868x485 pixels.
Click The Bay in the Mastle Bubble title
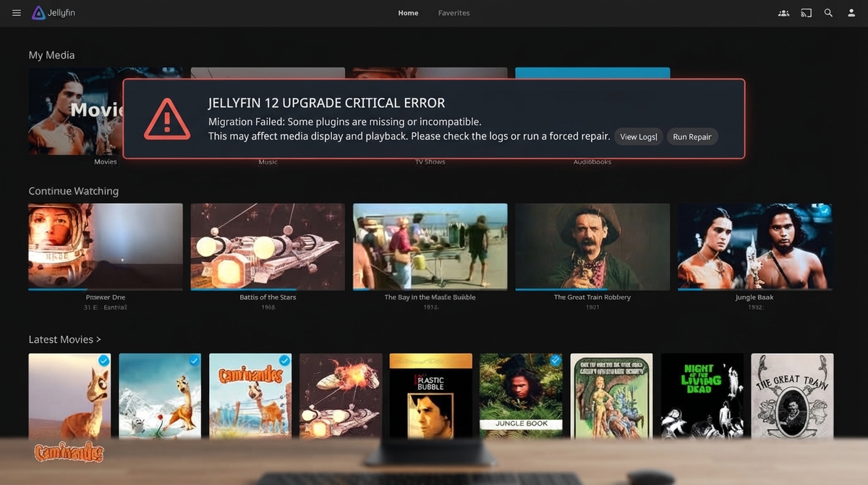pyautogui.click(x=430, y=298)
